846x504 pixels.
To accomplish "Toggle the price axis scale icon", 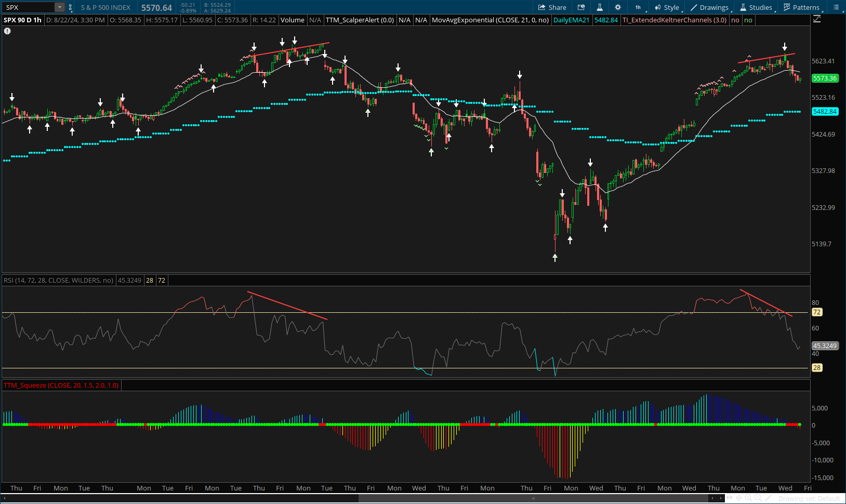I will [x=817, y=19].
